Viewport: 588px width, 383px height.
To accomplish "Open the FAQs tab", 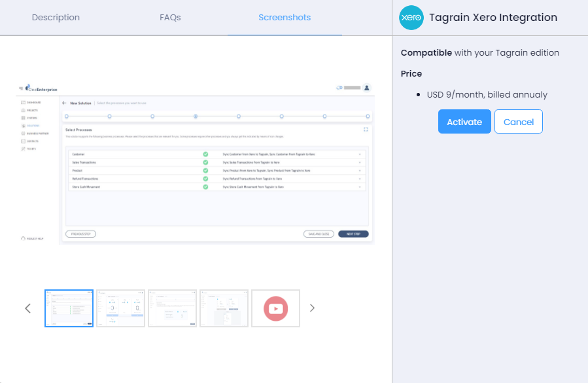I will 170,18.
